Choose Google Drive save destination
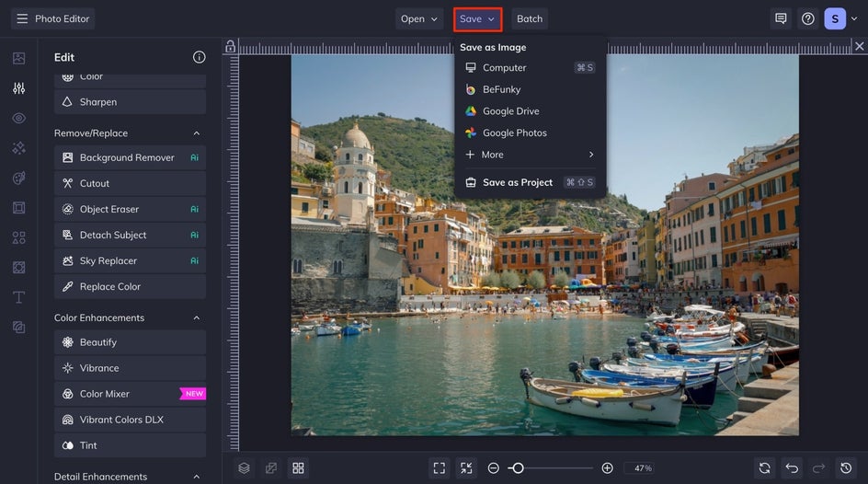This screenshot has width=868, height=484. pos(510,111)
